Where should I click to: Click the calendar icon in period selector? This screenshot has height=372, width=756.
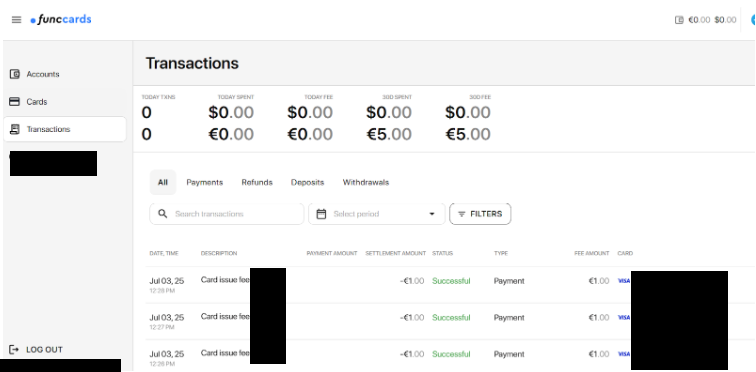click(321, 214)
